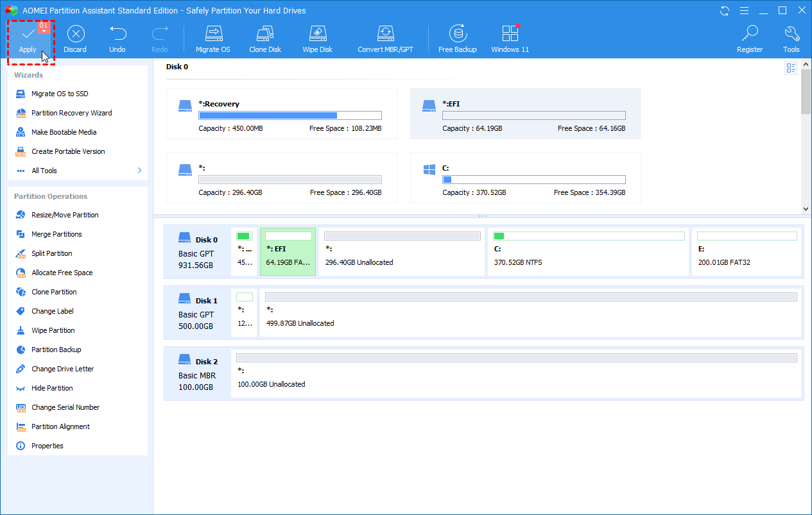This screenshot has width=812, height=515.
Task: Click scroll down arrow in partition list
Action: tap(806, 208)
